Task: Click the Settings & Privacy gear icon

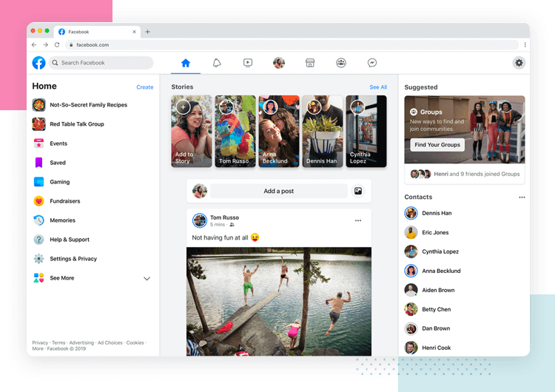Action: pos(39,259)
